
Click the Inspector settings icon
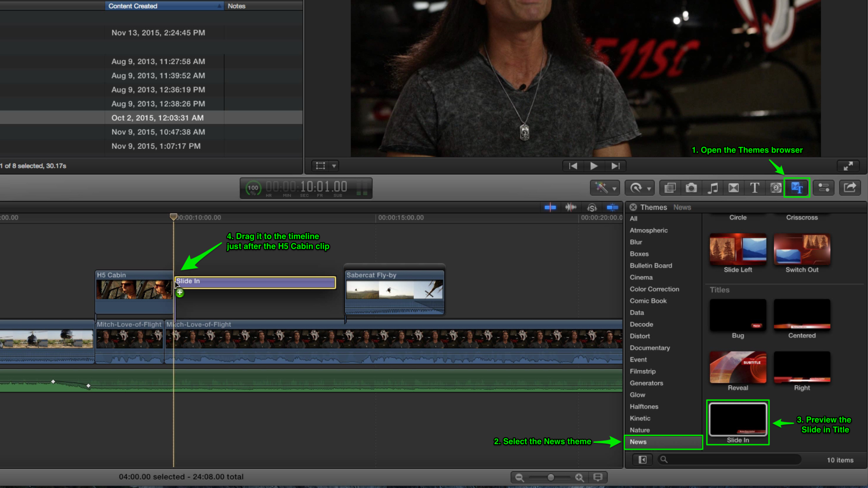tap(825, 187)
